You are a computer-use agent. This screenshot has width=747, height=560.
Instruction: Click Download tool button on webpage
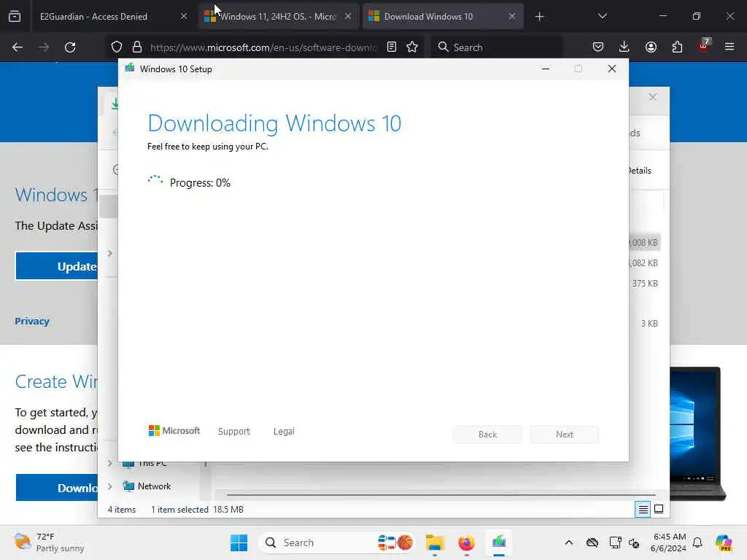coord(57,488)
